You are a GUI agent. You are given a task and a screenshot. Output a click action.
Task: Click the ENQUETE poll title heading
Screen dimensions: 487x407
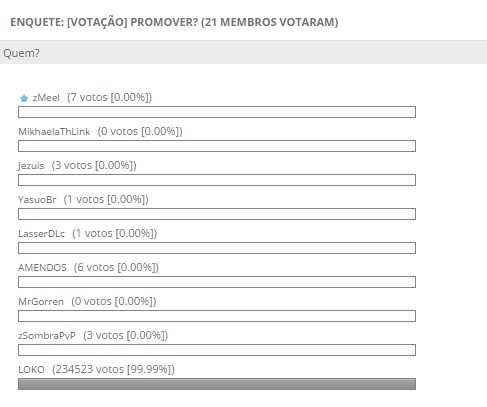[174, 22]
